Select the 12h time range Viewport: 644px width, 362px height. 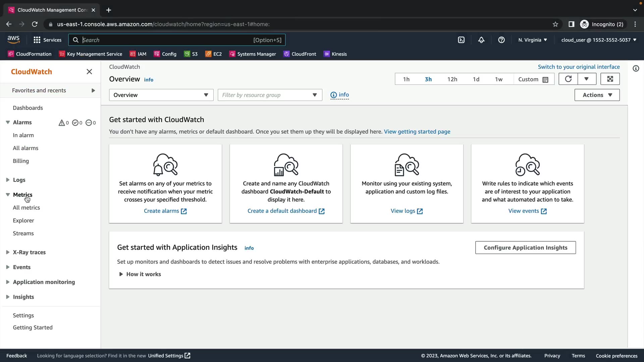(x=452, y=79)
